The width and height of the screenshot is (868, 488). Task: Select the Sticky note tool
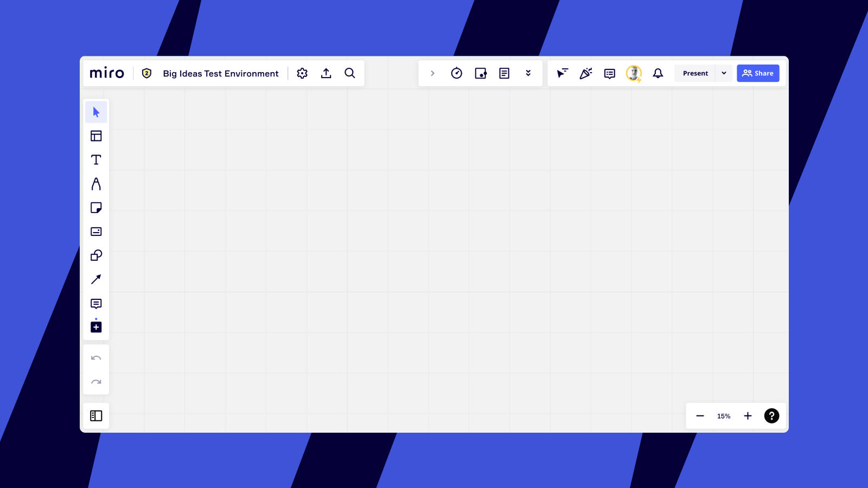click(96, 208)
